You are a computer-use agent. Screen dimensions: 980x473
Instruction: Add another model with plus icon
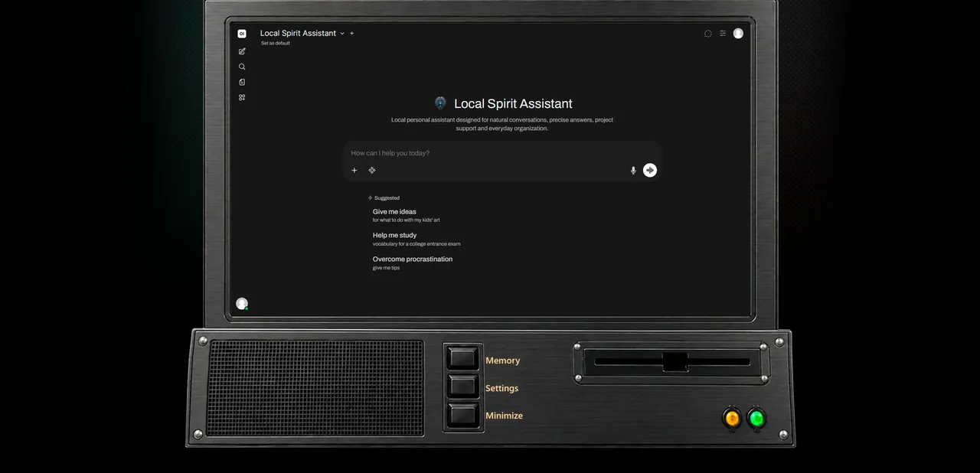pos(352,33)
